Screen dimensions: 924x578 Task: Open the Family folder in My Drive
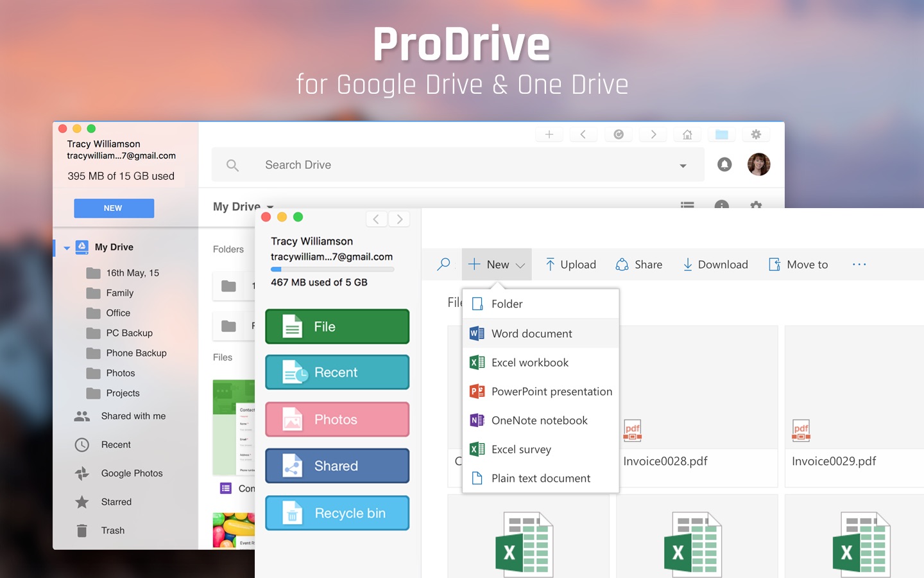coord(110,293)
